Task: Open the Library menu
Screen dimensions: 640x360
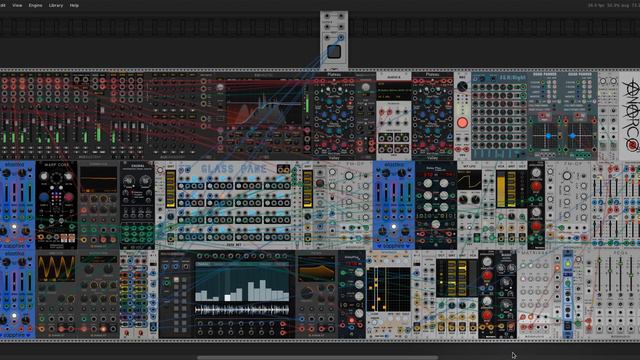Action: pyautogui.click(x=56, y=5)
